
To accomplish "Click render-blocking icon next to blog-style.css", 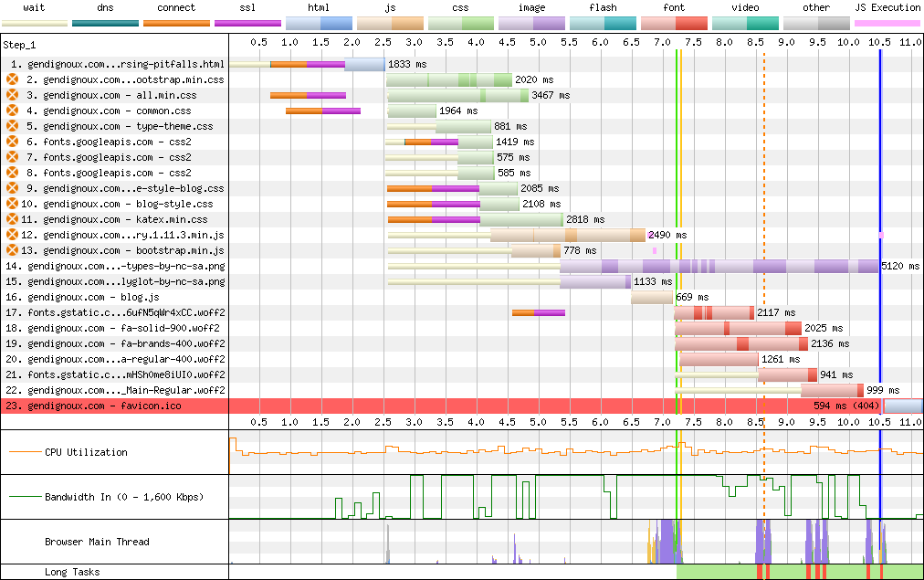I will (12, 205).
